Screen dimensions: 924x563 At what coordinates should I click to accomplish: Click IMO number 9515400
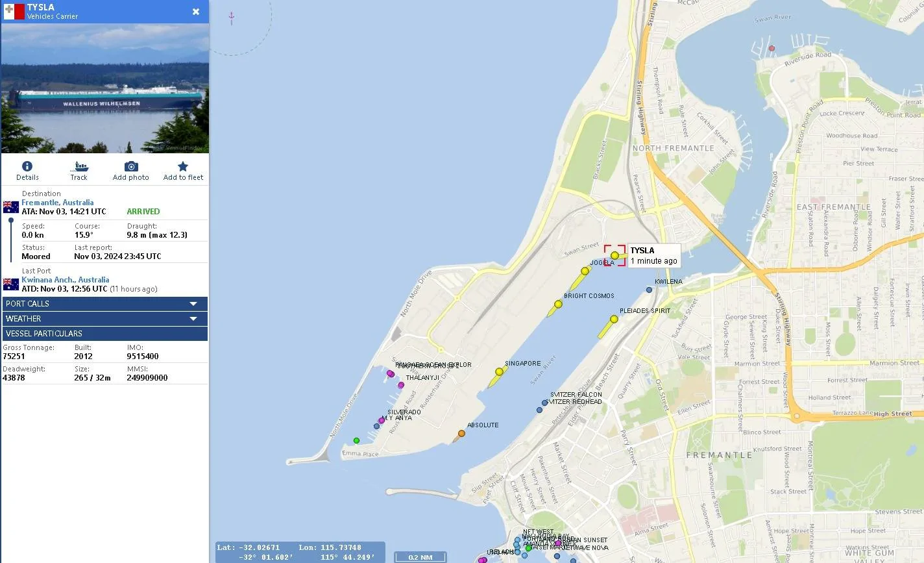143,357
